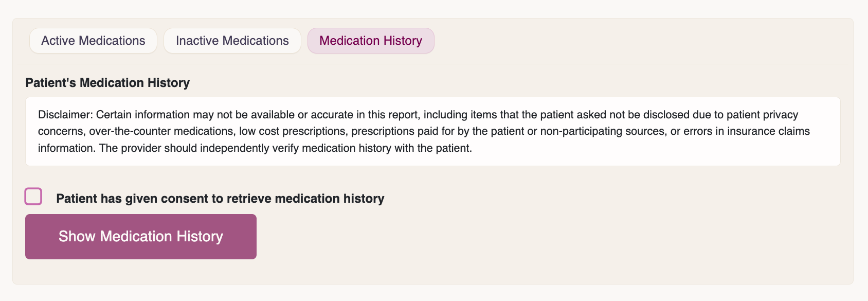868x301 pixels.
Task: Click the phrase "over-the-counter medications" in the disclaimer
Action: point(161,131)
